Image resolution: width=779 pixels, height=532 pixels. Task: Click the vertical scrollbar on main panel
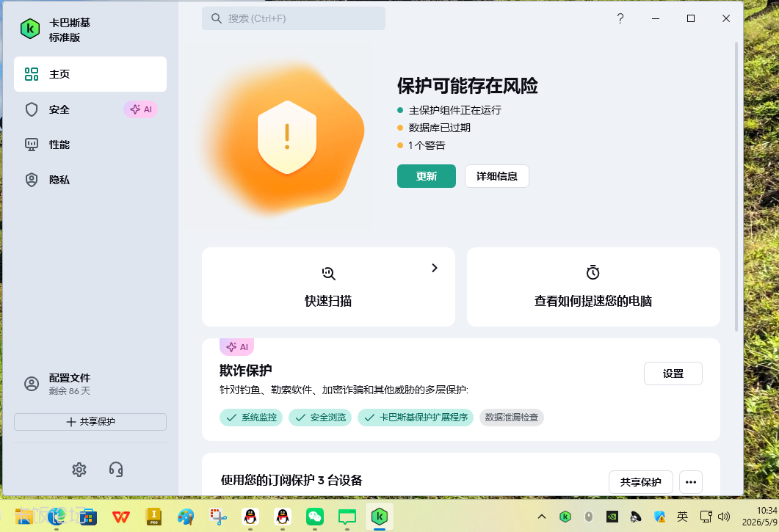click(x=736, y=186)
